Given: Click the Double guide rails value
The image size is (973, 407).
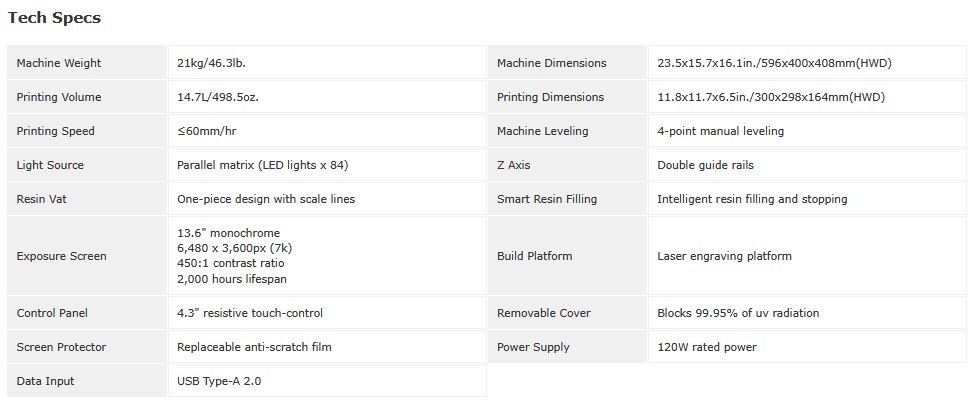Looking at the screenshot, I should point(705,165).
